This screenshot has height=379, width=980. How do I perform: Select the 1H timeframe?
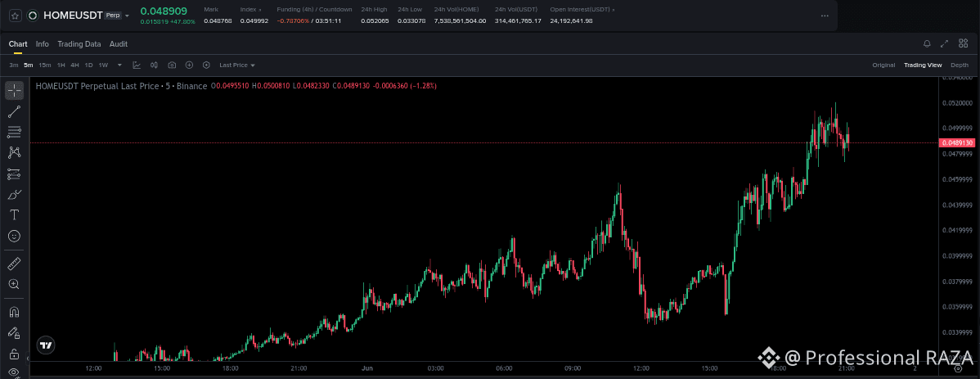click(61, 65)
